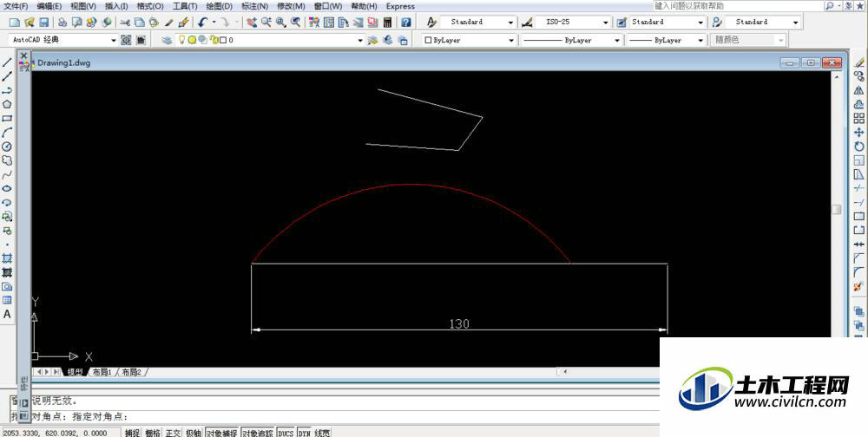Toggle 对象追踪 object snap tracking
This screenshot has height=437, width=868.
258,433
